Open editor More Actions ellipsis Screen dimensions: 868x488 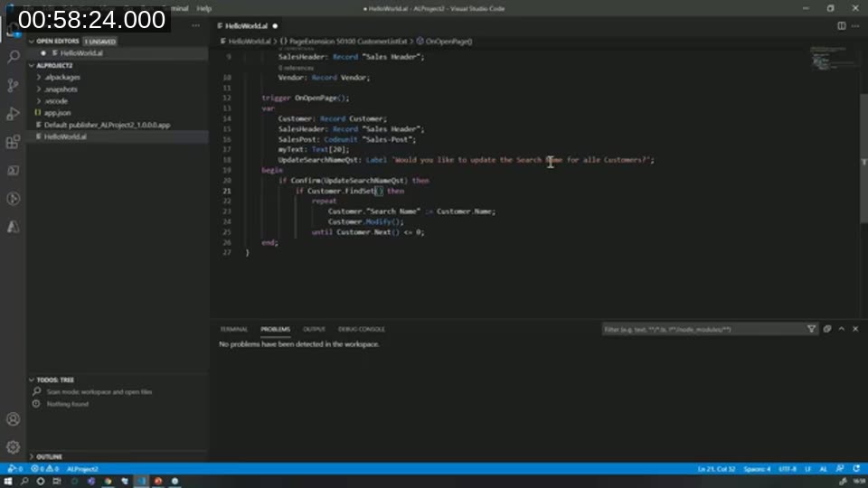[855, 26]
